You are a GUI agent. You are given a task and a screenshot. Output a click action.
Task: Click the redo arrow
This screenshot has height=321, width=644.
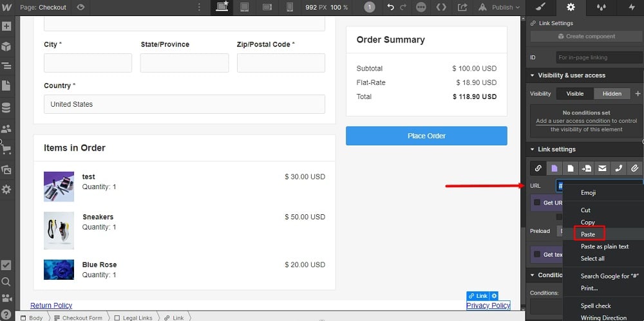point(403,7)
